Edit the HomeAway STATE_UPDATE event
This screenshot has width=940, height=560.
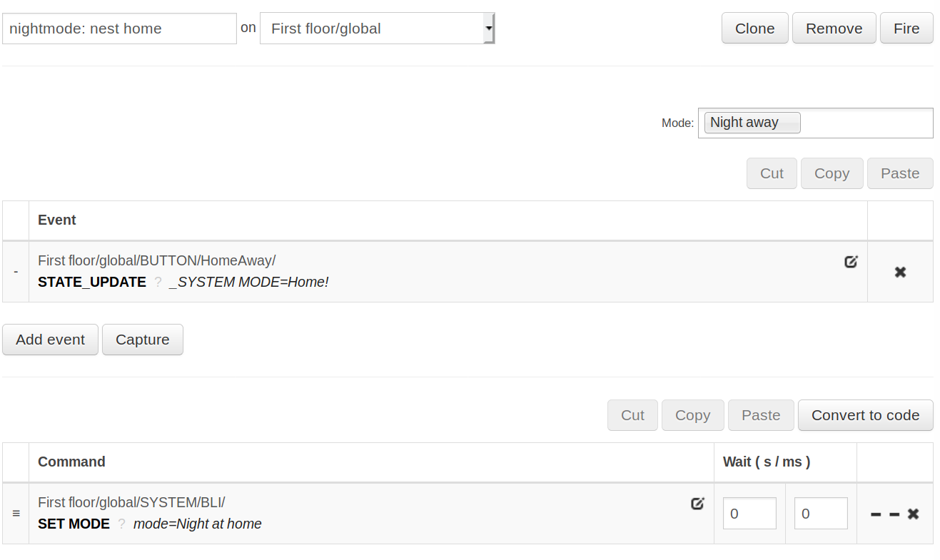point(851,262)
